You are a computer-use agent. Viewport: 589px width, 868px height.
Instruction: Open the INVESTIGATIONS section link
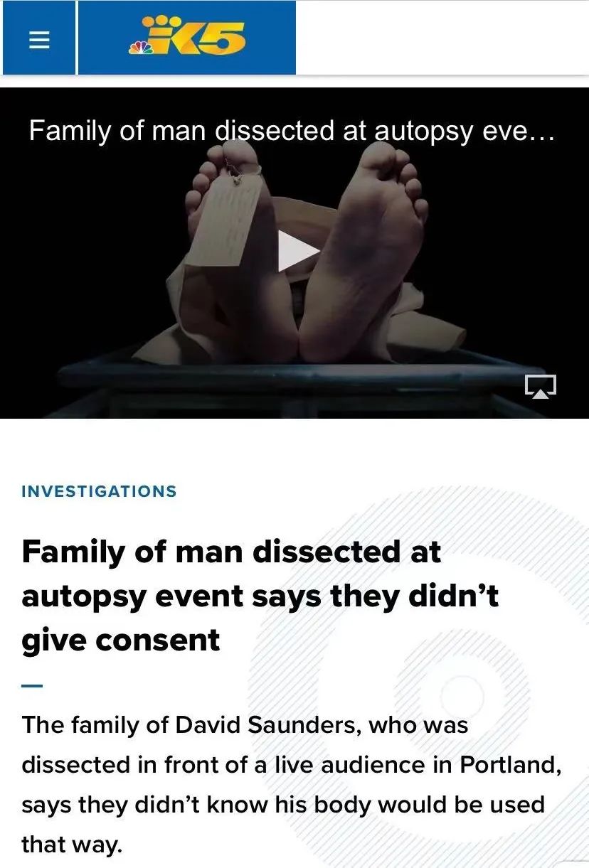tap(99, 491)
